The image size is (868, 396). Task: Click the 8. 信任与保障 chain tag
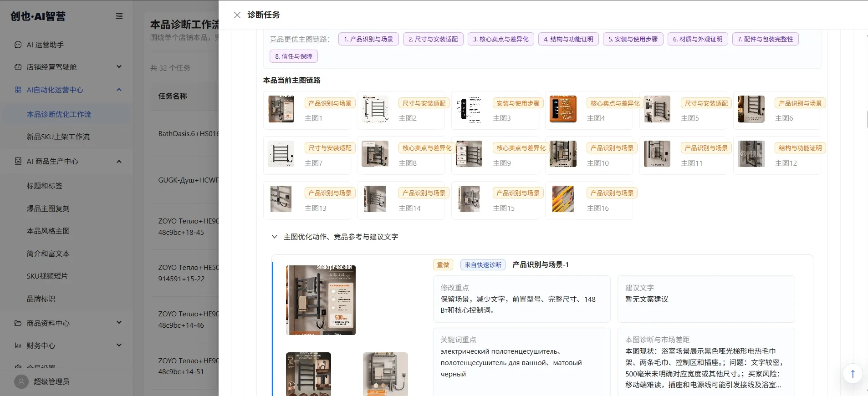tap(294, 56)
